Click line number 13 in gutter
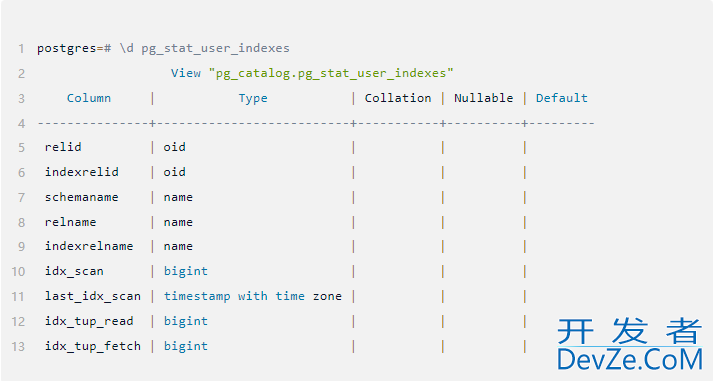This screenshot has height=381, width=713. click(x=18, y=346)
